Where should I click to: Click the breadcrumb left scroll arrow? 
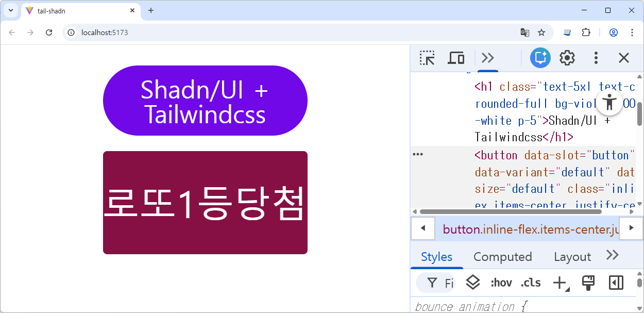pos(423,228)
